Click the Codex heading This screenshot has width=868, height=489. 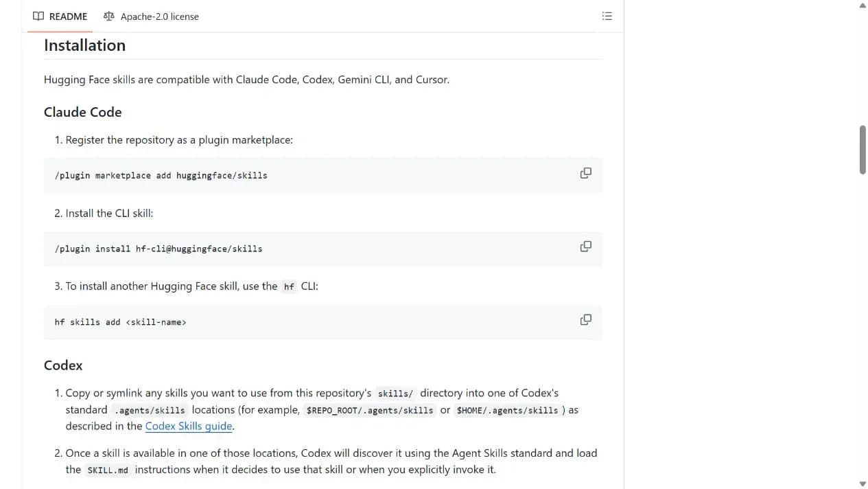coord(63,365)
